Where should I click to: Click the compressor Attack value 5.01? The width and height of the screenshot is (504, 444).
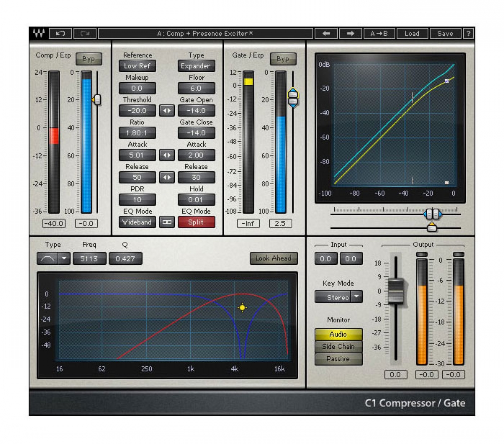tap(137, 155)
